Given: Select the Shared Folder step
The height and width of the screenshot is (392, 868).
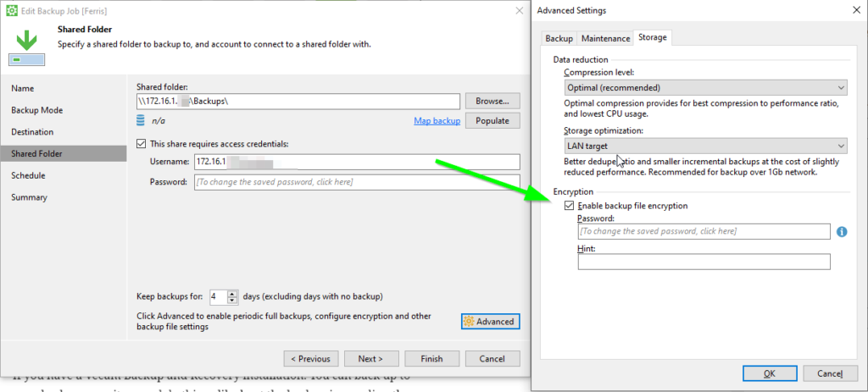Looking at the screenshot, I should tap(63, 154).
